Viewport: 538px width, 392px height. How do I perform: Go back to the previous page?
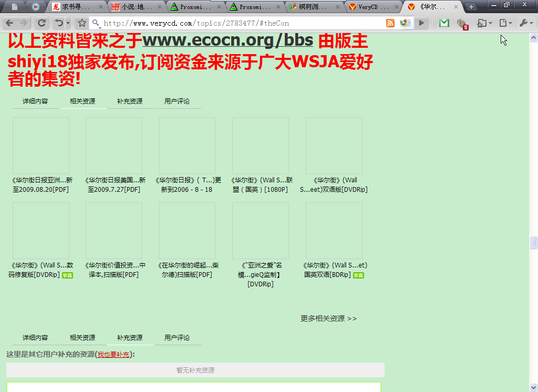click(x=9, y=23)
